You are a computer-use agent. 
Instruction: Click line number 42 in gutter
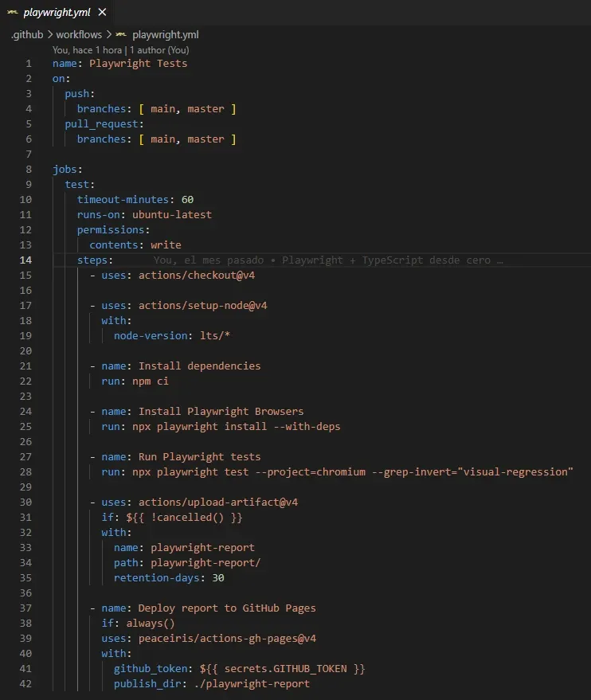pyautogui.click(x=25, y=684)
